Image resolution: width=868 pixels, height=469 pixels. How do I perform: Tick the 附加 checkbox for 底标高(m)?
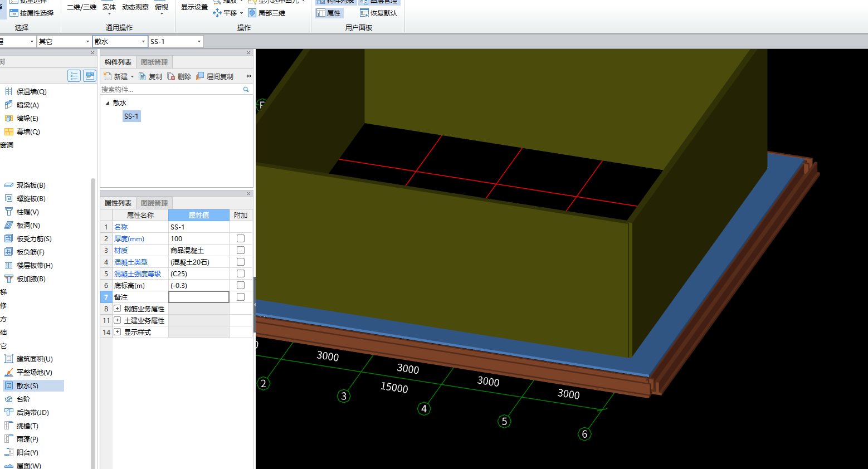[x=241, y=285]
